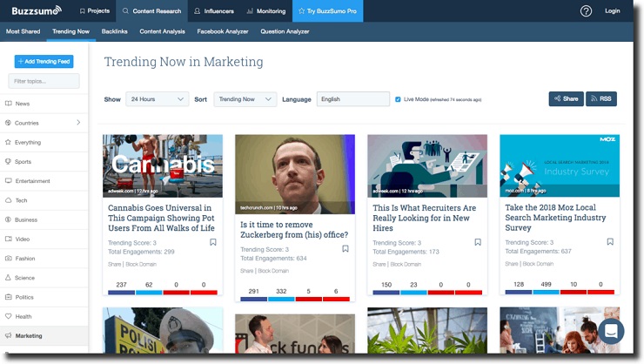Expand the Countries submenu arrow
This screenshot has height=364, width=644.
[x=78, y=123]
